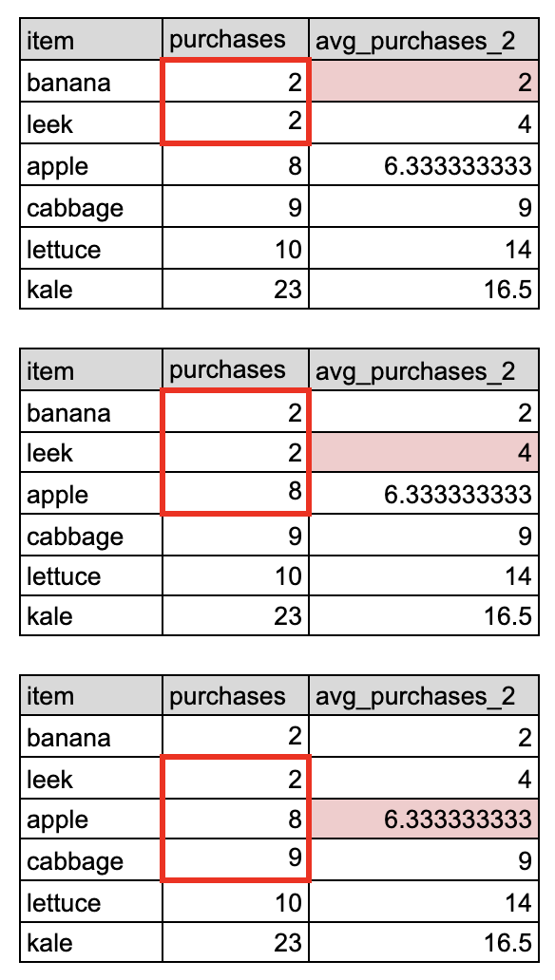The width and height of the screenshot is (555, 980).
Task: Select the highlighted avg_purchases_2 cell for banana
Action: point(424,82)
